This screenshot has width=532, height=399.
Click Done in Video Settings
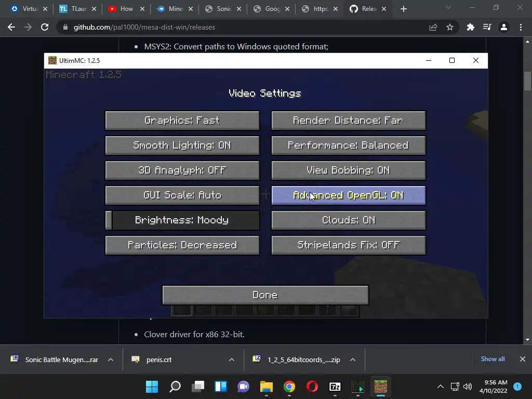[265, 295]
